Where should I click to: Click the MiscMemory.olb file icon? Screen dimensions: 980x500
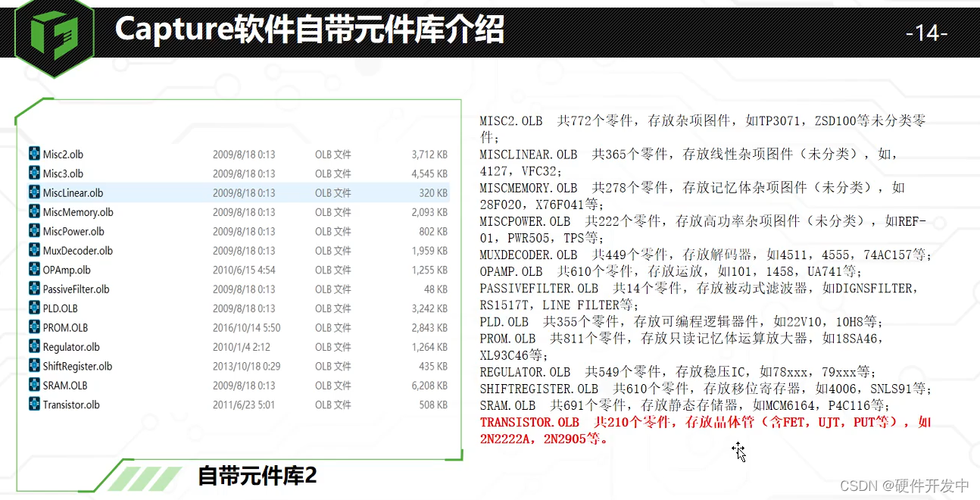[x=34, y=212]
